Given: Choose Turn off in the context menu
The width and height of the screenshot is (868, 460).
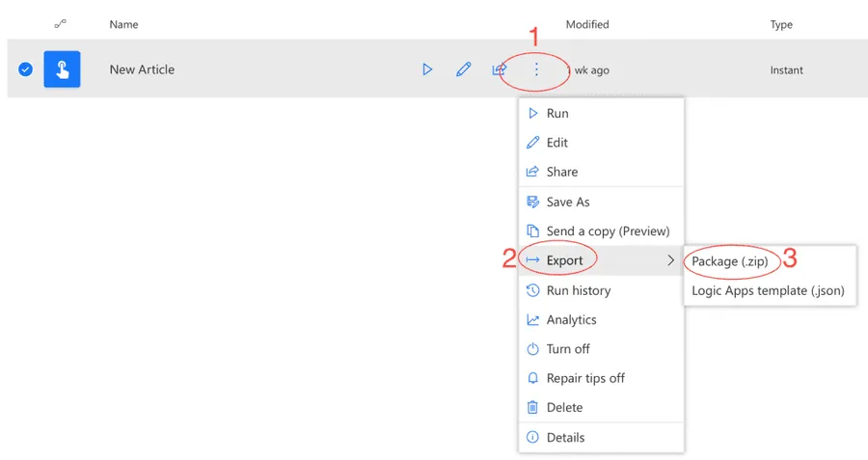Looking at the screenshot, I should tap(568, 349).
